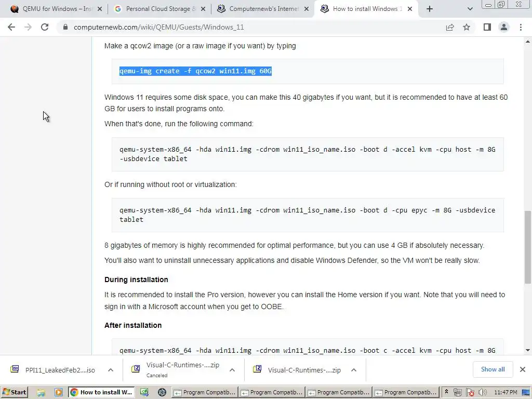Screen dimensions: 532x399
Task: Expand options for canceled Visual-C-Runtimes download
Action: pyautogui.click(x=232, y=370)
